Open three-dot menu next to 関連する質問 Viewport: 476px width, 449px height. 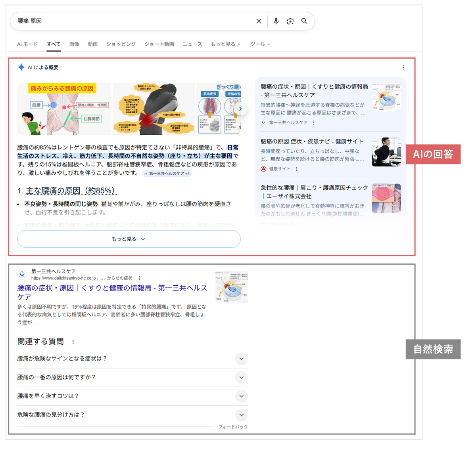click(x=73, y=342)
